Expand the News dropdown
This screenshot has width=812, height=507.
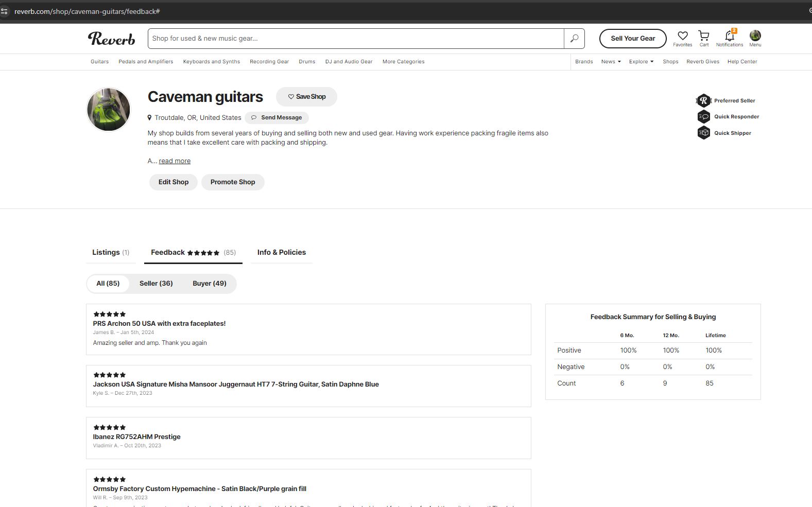click(611, 62)
